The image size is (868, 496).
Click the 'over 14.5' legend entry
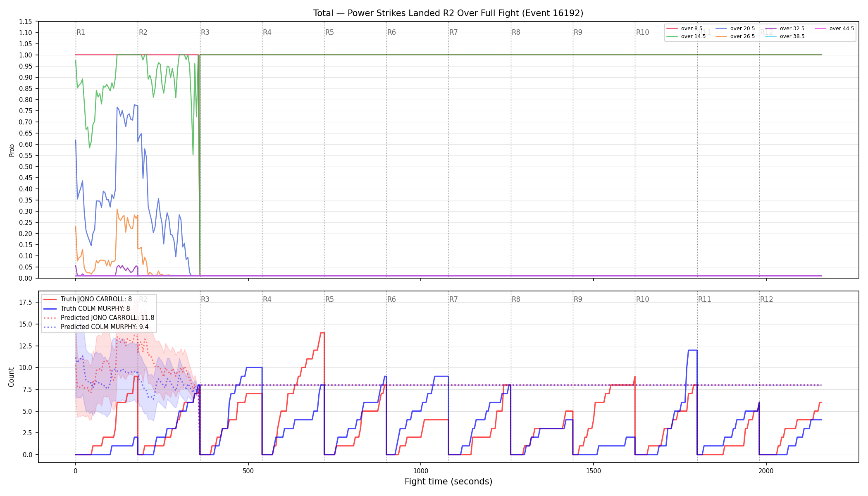[x=686, y=36]
